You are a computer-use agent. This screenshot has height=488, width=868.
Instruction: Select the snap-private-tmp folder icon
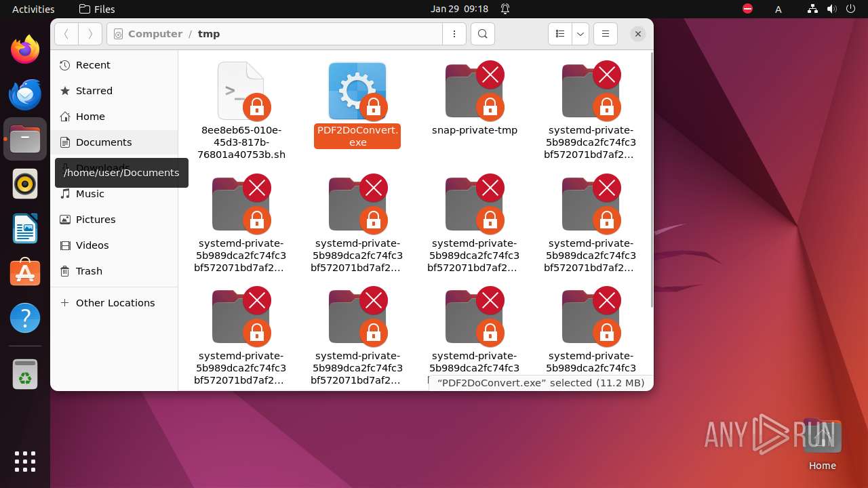point(474,91)
